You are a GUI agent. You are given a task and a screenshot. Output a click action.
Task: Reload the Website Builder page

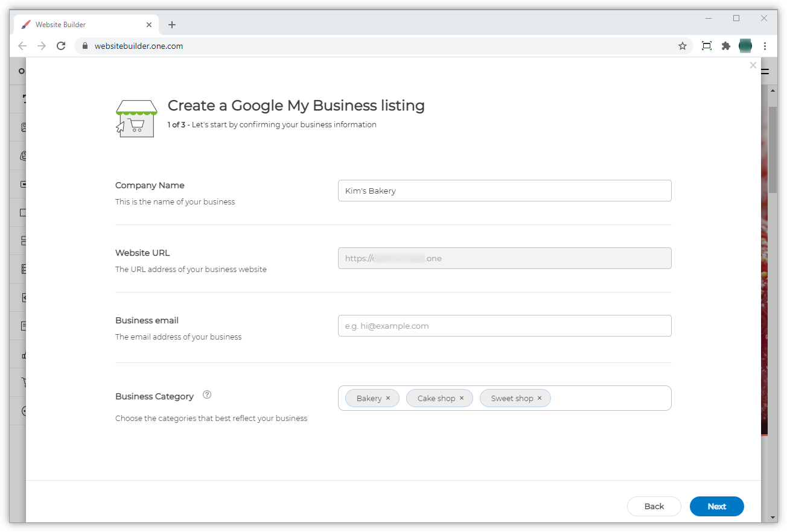coord(60,46)
